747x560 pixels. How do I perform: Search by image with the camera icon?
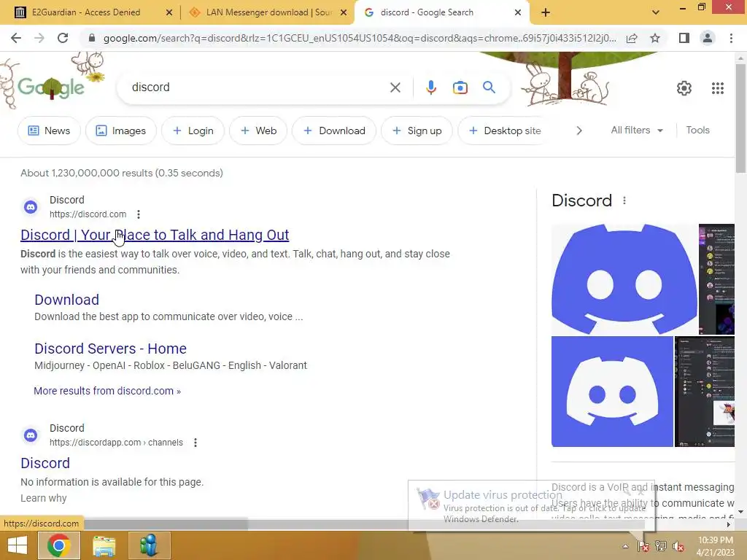click(x=460, y=87)
